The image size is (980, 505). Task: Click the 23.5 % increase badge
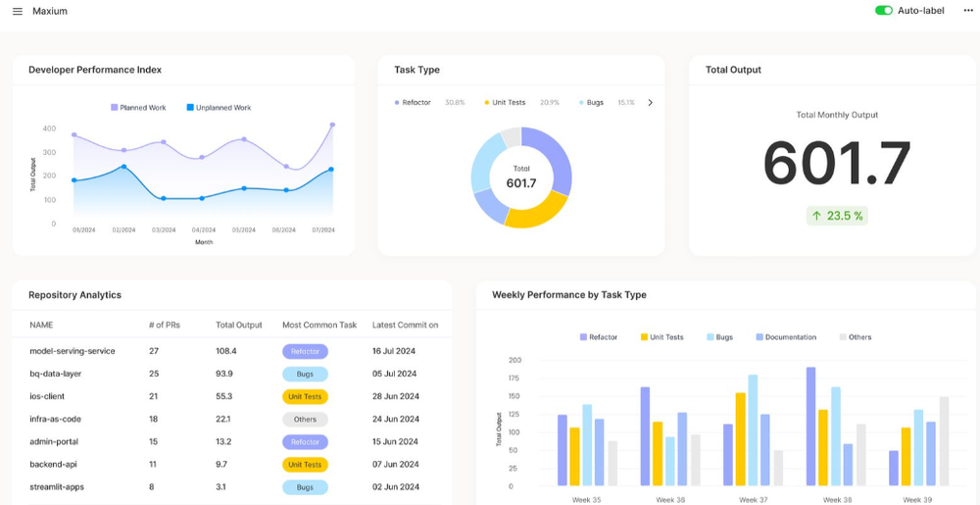(837, 216)
